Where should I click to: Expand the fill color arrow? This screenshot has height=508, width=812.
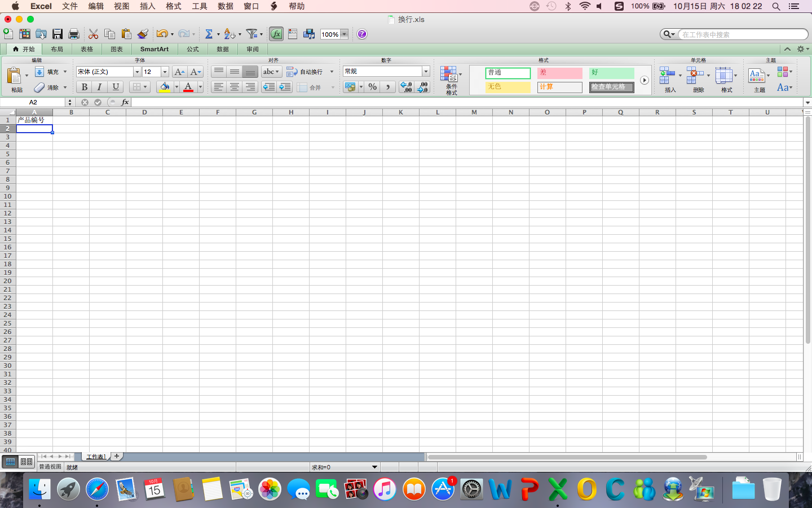tap(176, 87)
